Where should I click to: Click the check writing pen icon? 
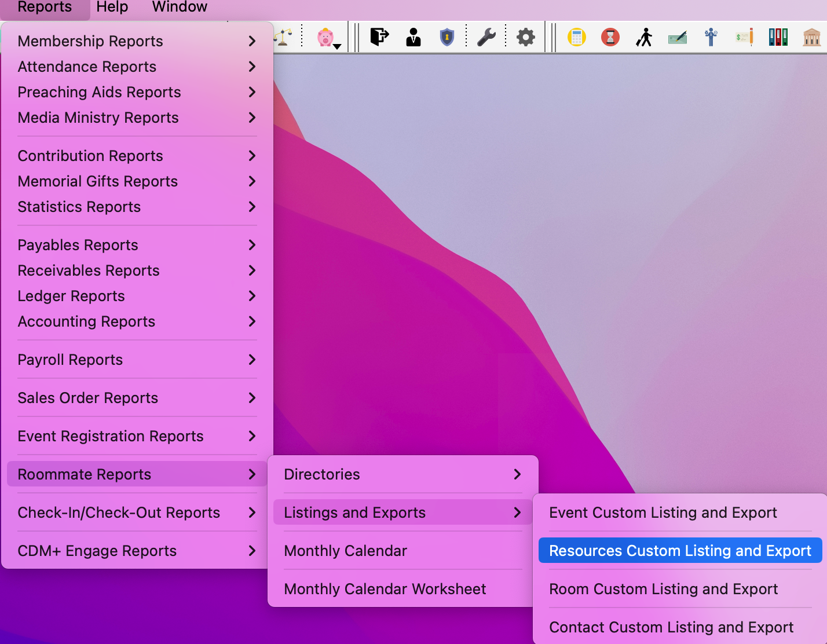pos(677,38)
